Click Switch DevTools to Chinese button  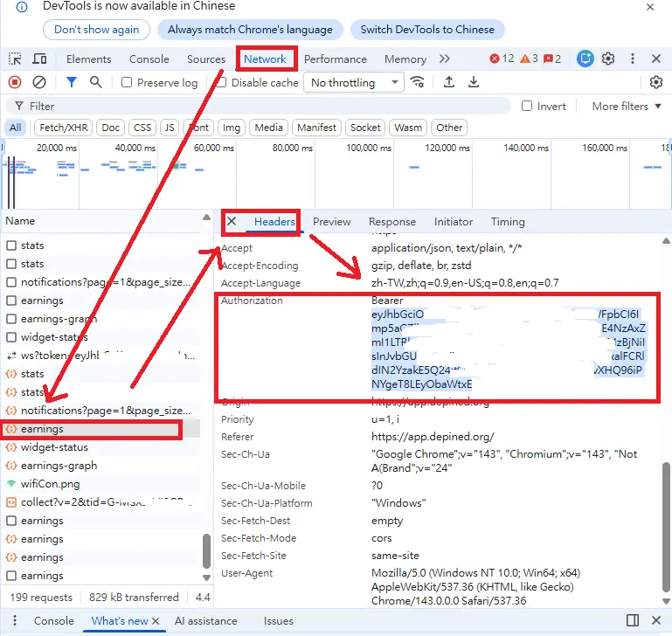[x=427, y=29]
